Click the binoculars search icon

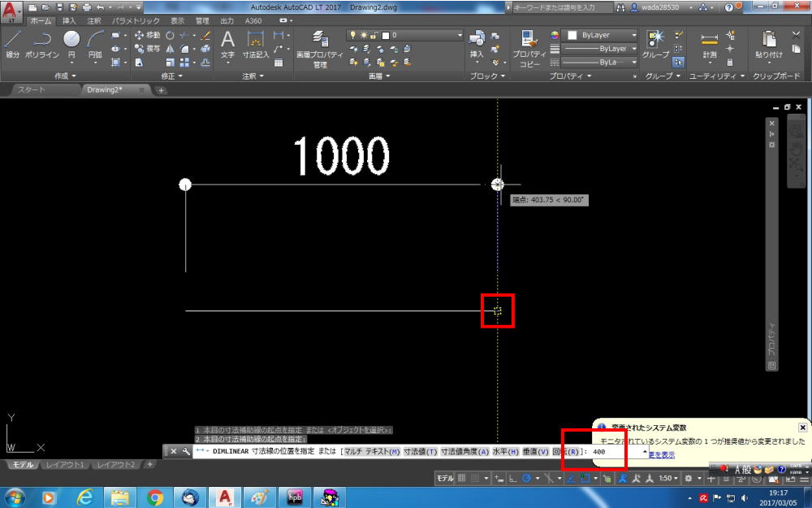click(620, 7)
